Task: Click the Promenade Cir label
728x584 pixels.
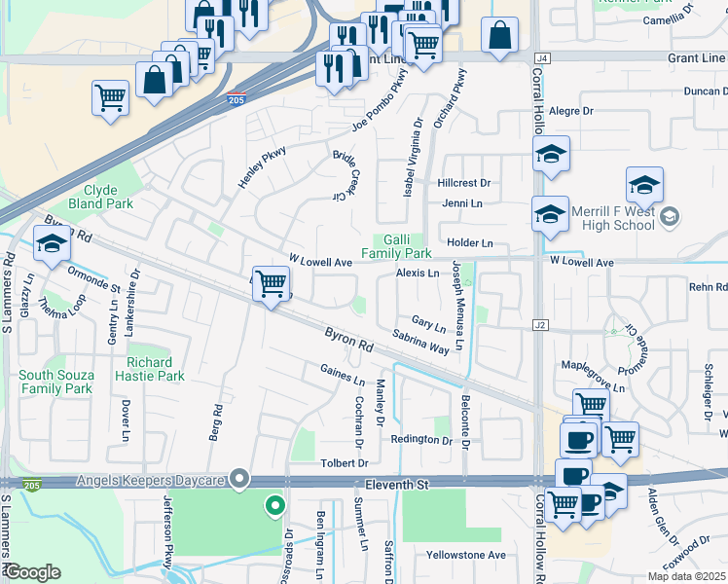Action: (634, 350)
